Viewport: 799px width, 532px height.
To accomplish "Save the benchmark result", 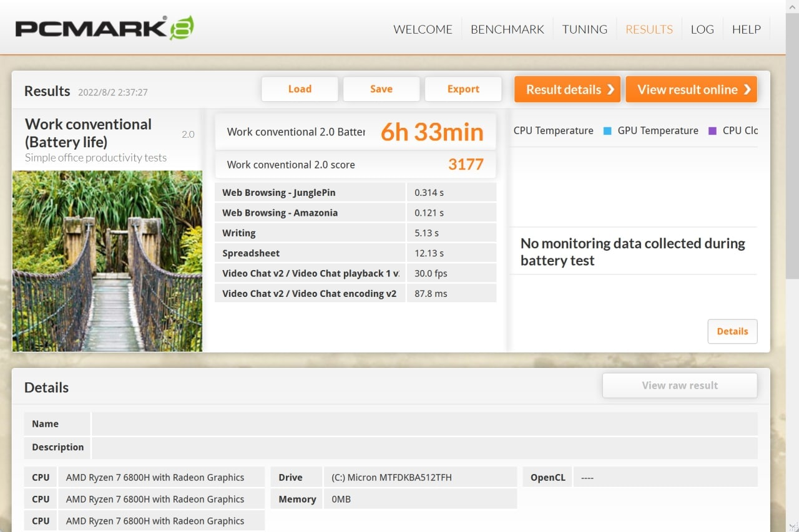I will tap(381, 89).
